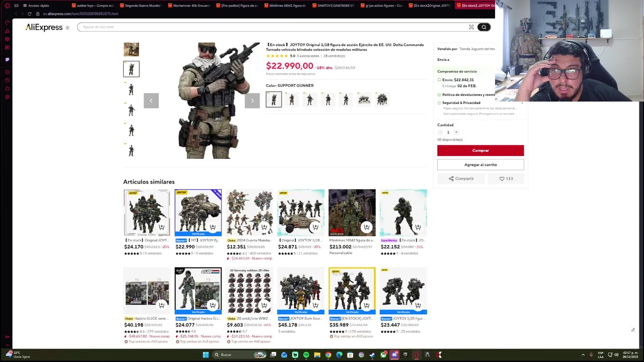Add the $213.002 Minitimes item to cart
The height and width of the screenshot is (362, 644).
point(366,227)
